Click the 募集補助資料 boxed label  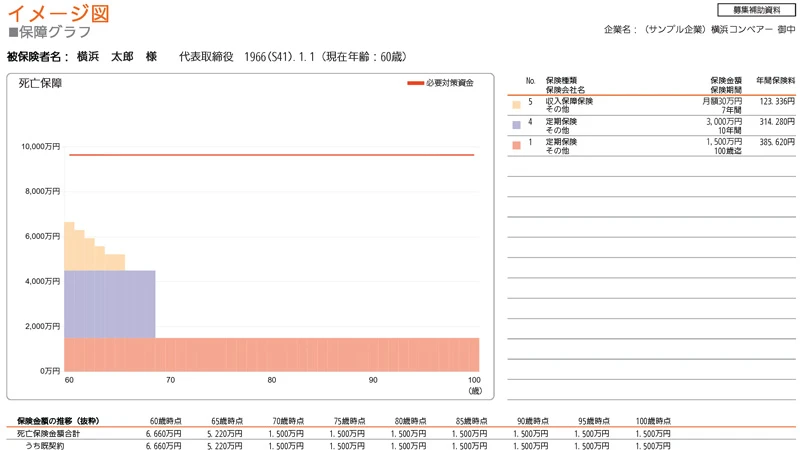[756, 10]
